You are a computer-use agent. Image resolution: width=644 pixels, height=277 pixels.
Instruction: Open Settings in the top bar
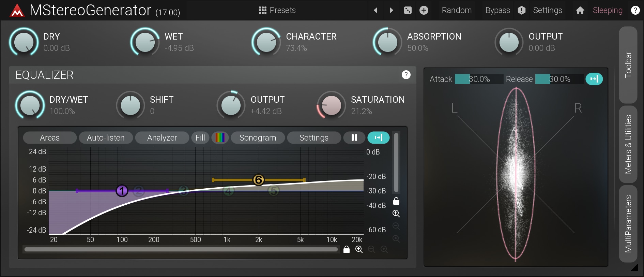547,10
